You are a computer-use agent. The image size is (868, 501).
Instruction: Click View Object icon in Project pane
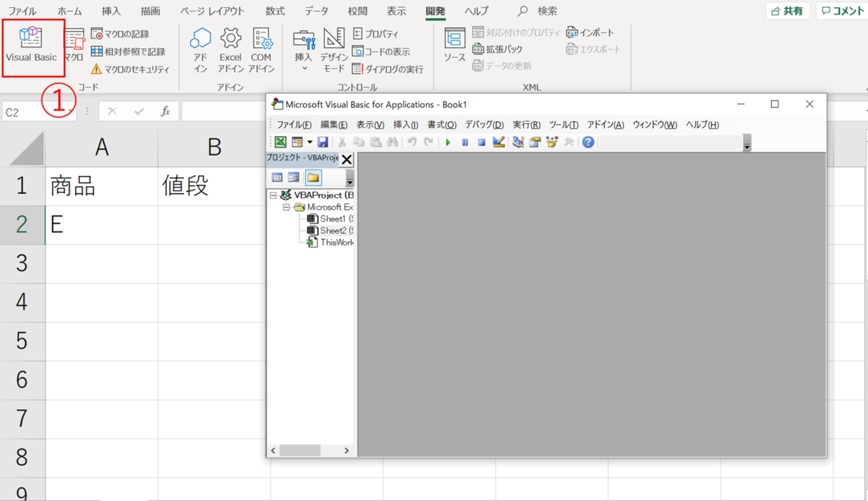coord(294,177)
